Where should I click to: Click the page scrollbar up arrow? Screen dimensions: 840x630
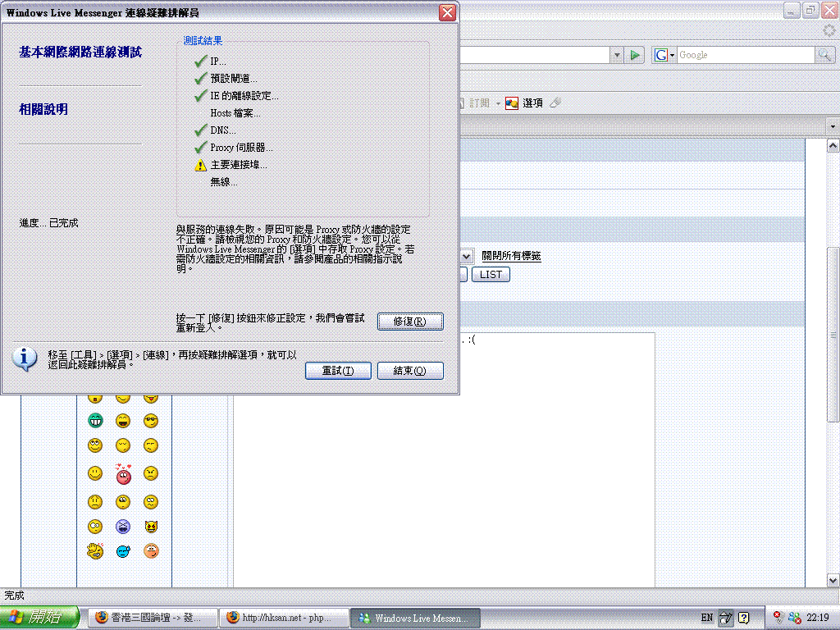(x=833, y=145)
